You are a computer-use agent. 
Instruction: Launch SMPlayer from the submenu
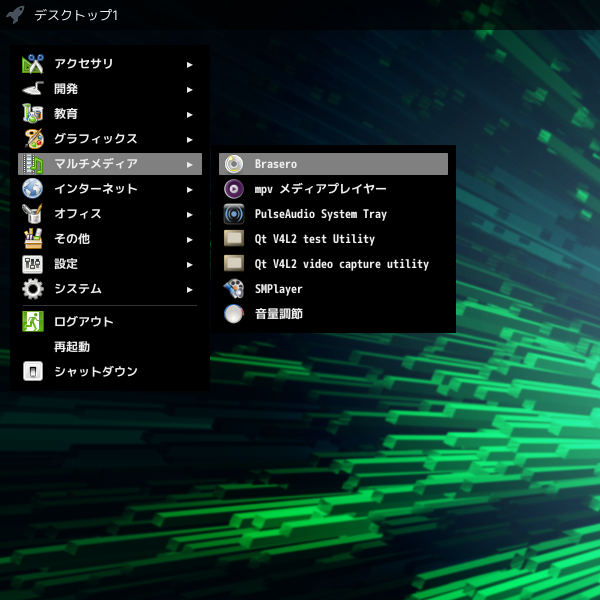(333, 289)
